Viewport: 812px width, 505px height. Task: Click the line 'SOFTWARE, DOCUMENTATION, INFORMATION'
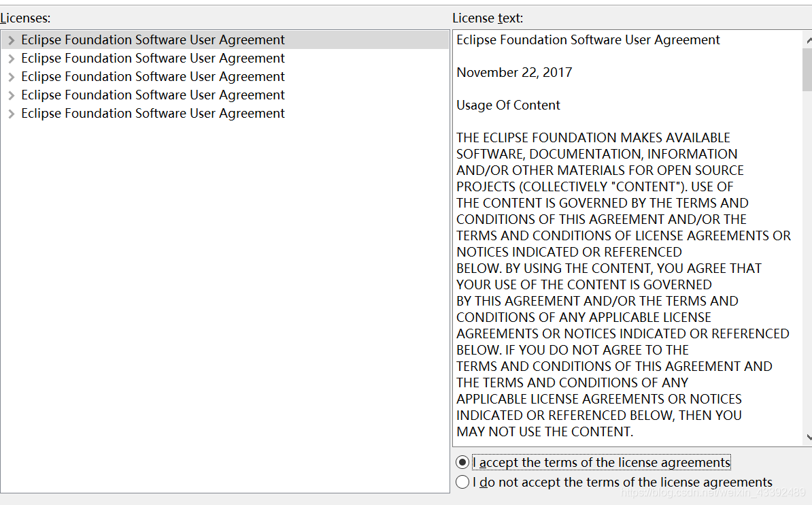[596, 154]
